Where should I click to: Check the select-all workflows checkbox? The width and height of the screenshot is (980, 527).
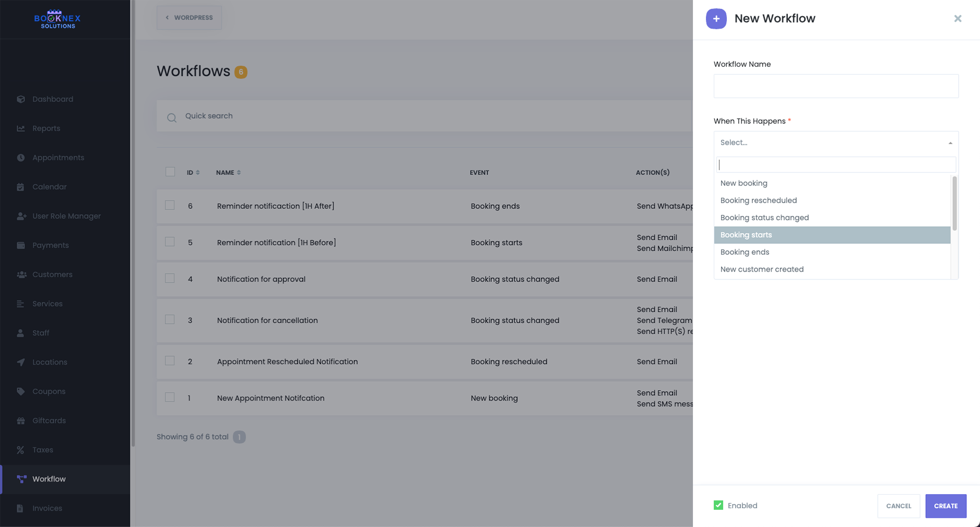[170, 172]
